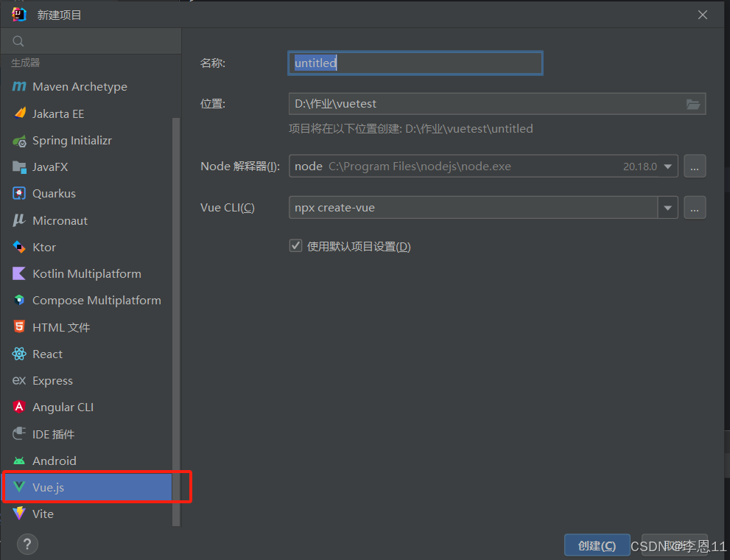Close the New Project dialog

pos(703,15)
